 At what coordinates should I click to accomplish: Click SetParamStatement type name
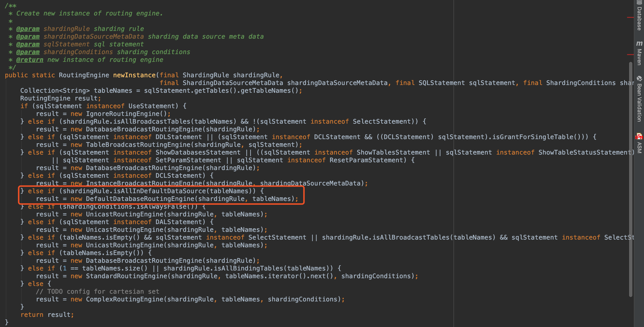pos(188,160)
